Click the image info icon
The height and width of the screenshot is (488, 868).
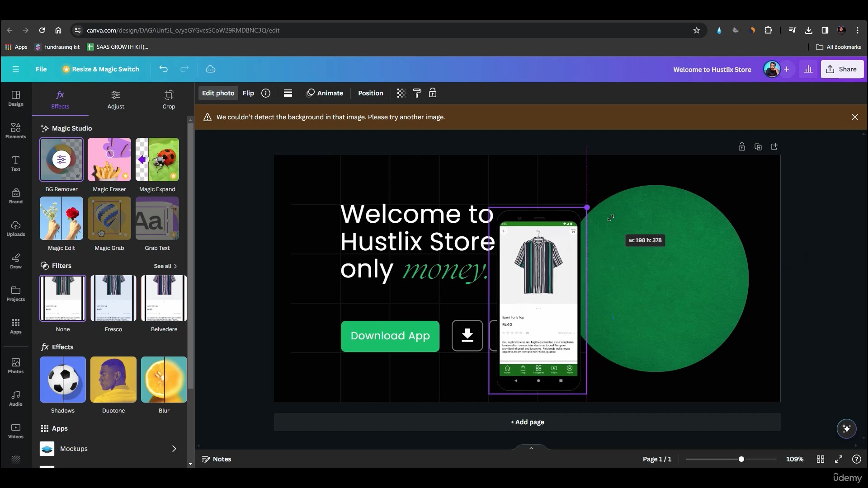coord(266,93)
